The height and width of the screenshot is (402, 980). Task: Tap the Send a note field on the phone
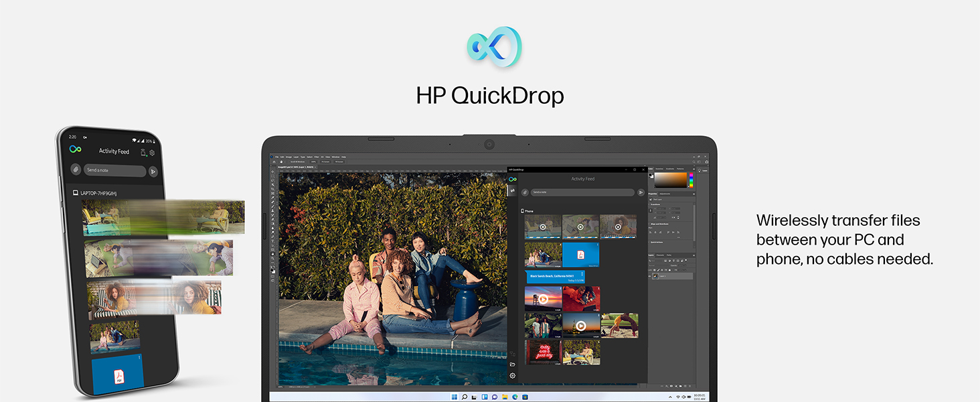114,170
